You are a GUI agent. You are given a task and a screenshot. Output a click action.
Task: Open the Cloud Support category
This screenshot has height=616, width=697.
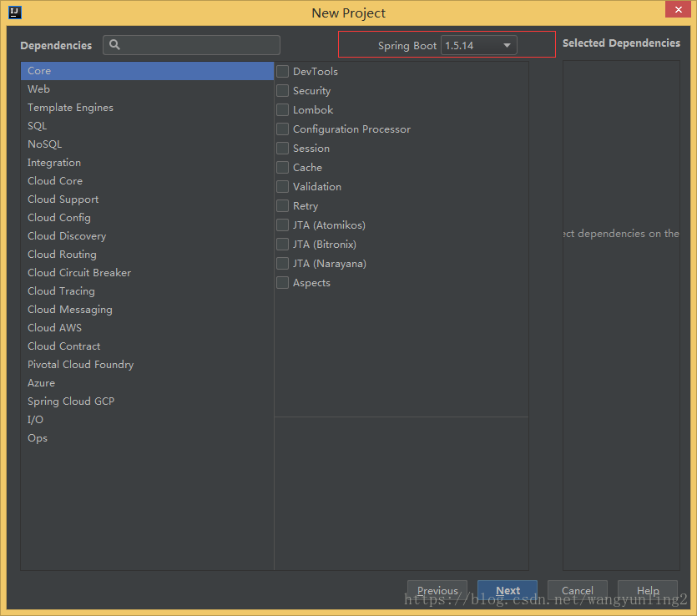pos(147,199)
